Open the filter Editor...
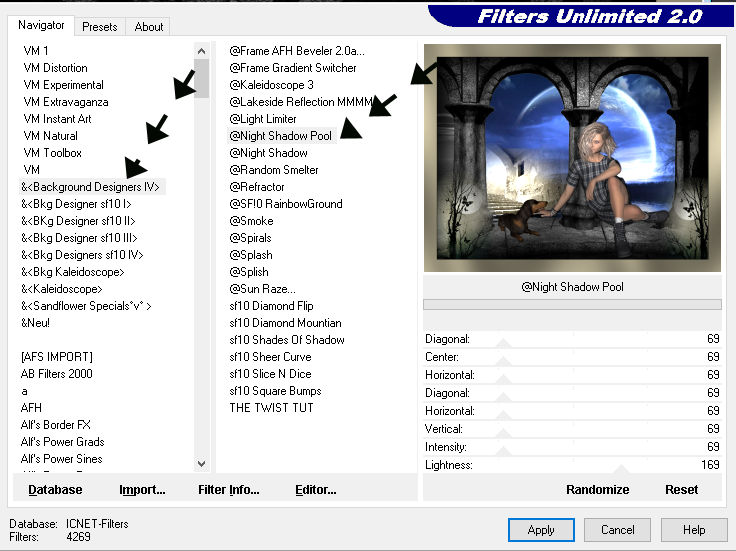Image resolution: width=736 pixels, height=551 pixels. 315,490
